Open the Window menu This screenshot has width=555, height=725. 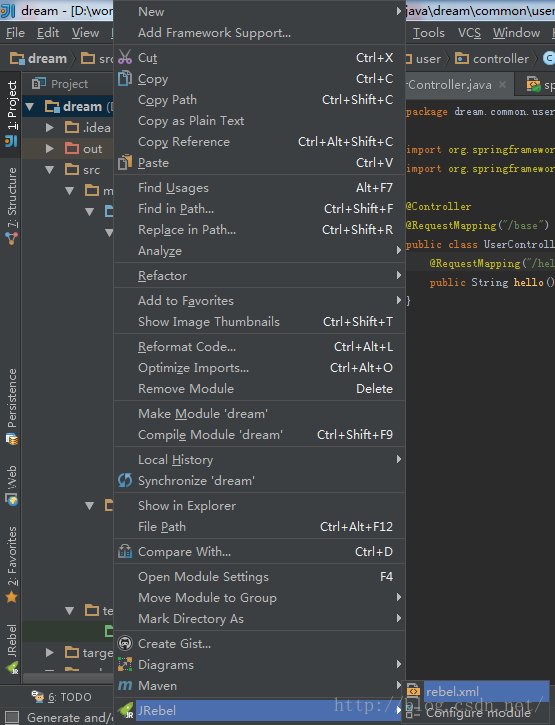516,33
